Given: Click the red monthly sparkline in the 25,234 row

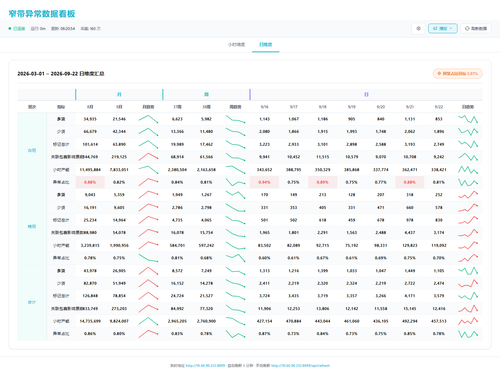Looking at the screenshot, I should (x=148, y=220).
